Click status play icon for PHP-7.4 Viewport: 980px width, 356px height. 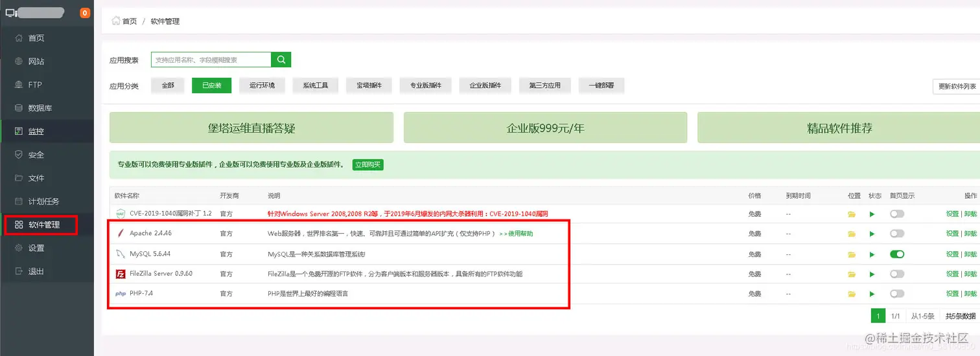click(x=872, y=294)
